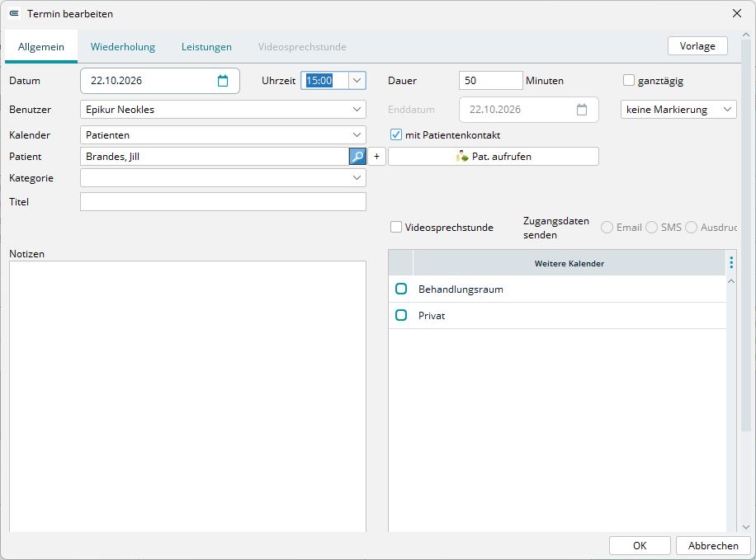Click the Enddatum calendar icon

click(582, 110)
